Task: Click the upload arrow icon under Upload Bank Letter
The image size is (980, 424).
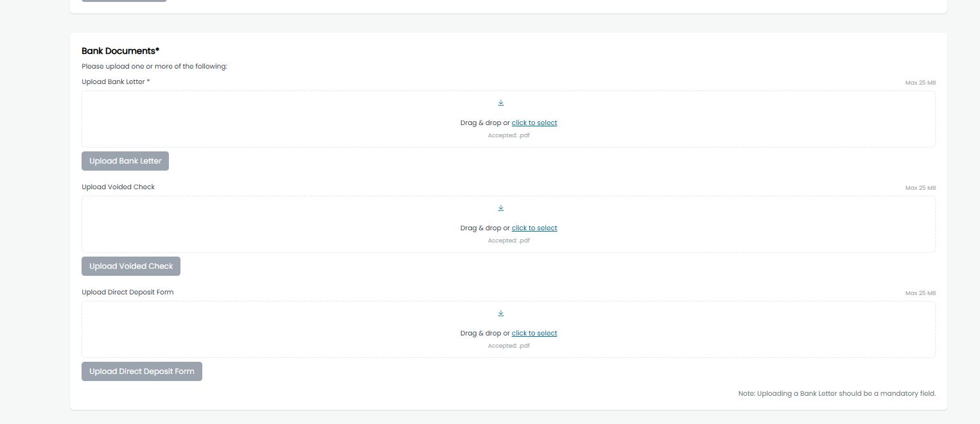Action: pyautogui.click(x=501, y=103)
